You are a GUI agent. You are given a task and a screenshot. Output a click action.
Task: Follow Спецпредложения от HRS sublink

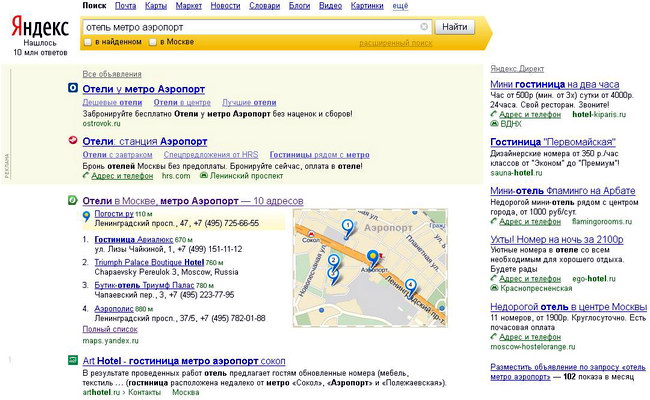(x=211, y=154)
